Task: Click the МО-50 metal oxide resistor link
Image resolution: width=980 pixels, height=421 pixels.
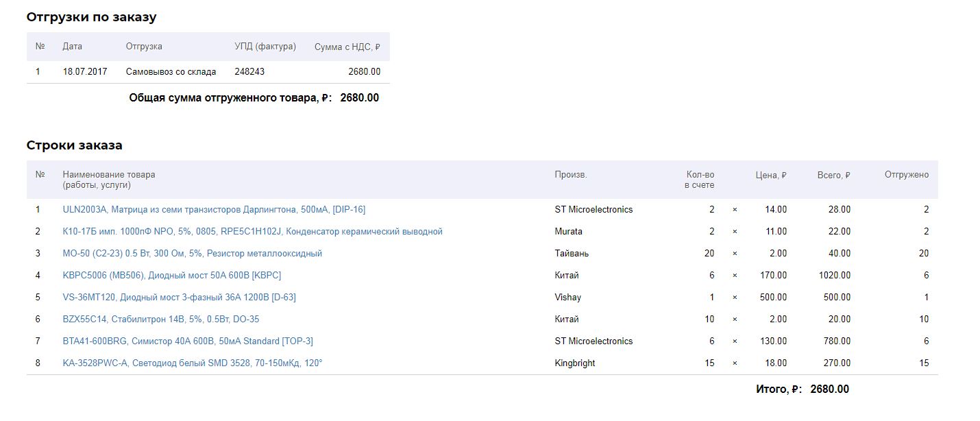Action: pyautogui.click(x=192, y=253)
